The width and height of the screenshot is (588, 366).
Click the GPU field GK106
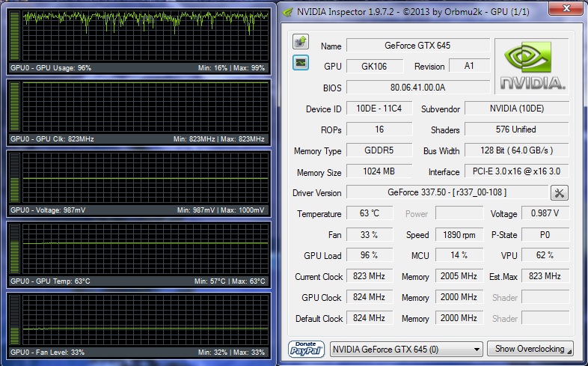(x=375, y=67)
